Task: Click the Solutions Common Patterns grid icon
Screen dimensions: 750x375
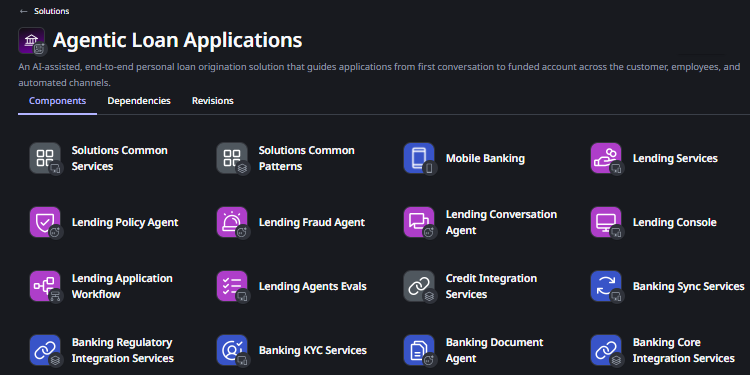Action: tap(232, 158)
